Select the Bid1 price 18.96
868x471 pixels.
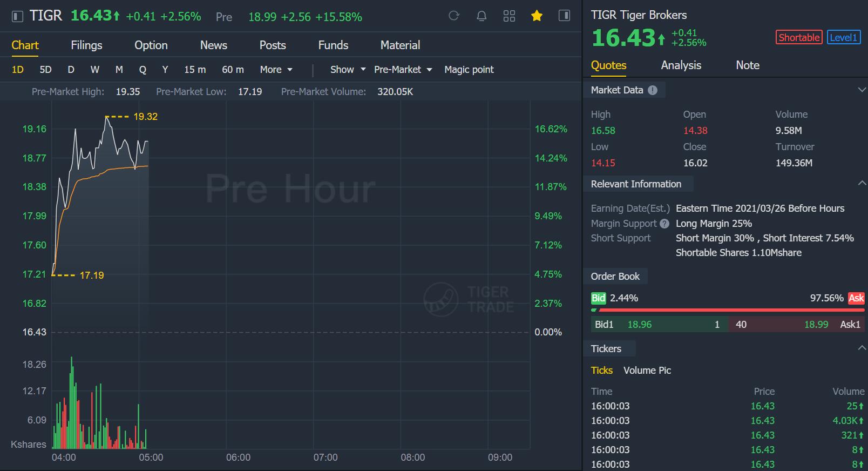[x=639, y=325]
